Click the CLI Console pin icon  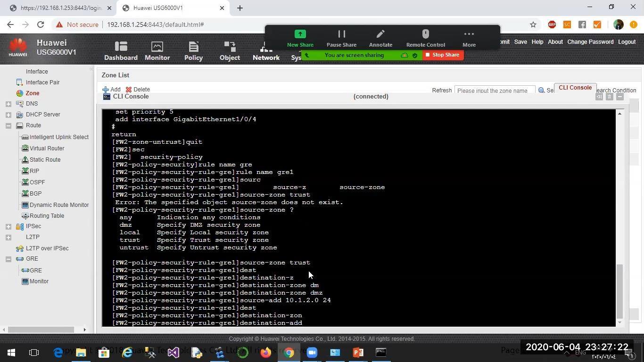click(x=599, y=97)
